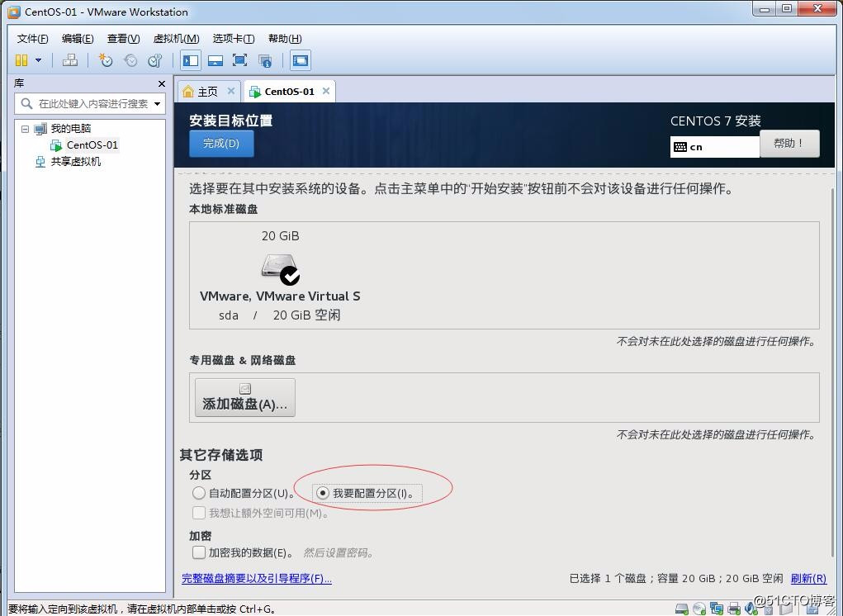The height and width of the screenshot is (616, 843).
Task: Open the 编辑(E) menu
Action: tap(78, 39)
